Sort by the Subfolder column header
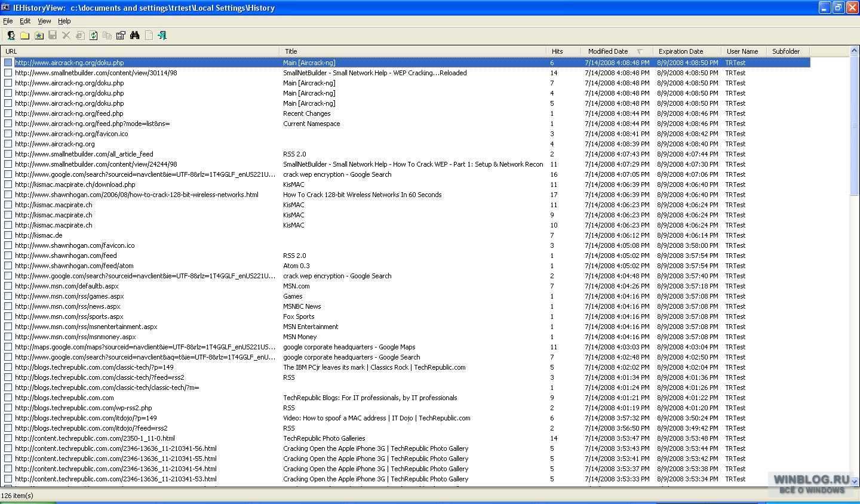860x504 pixels. (x=788, y=51)
